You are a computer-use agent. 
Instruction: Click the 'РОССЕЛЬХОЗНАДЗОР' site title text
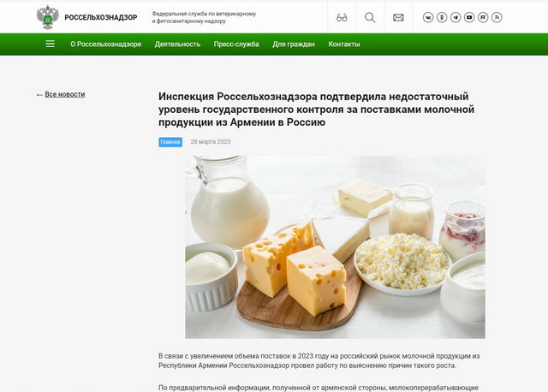[101, 17]
